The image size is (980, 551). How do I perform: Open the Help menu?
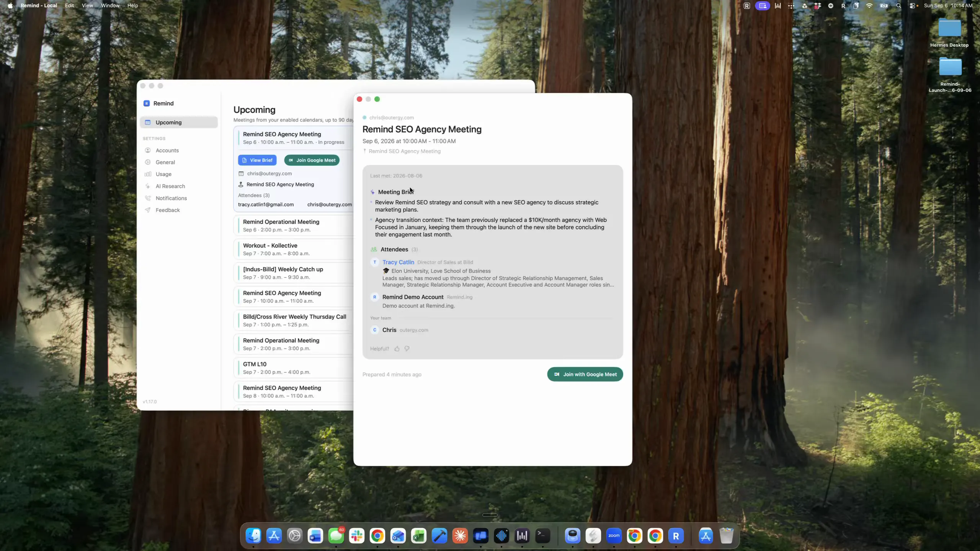(x=132, y=5)
